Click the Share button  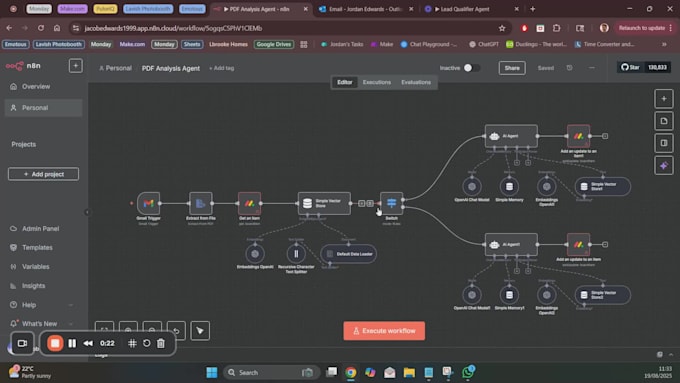click(512, 68)
